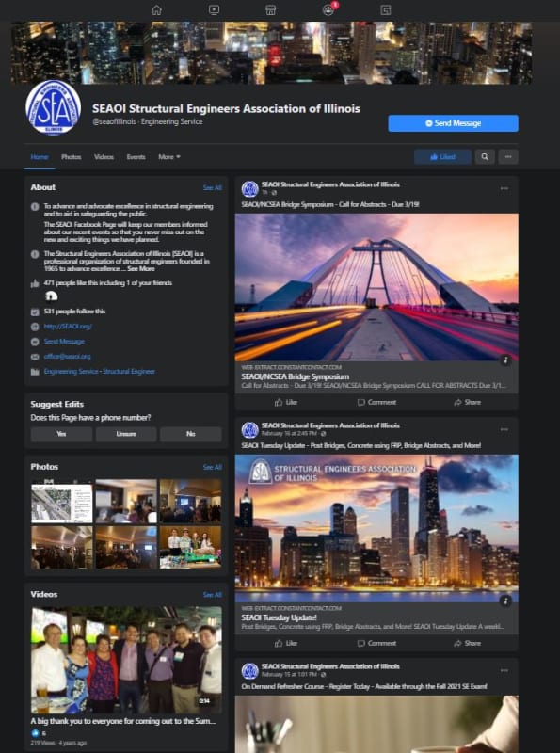Comment on the SEAOI Tuesday Update post
The height and width of the screenshot is (753, 560).
coord(377,644)
